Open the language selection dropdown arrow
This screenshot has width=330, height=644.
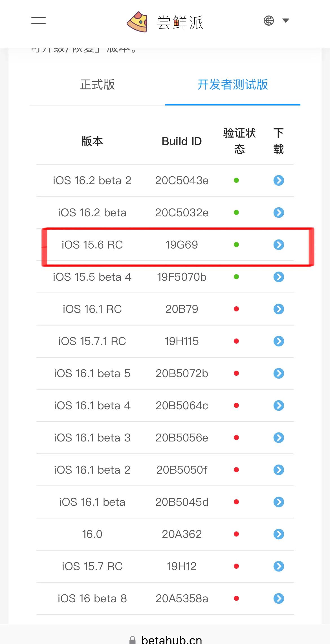tap(285, 21)
